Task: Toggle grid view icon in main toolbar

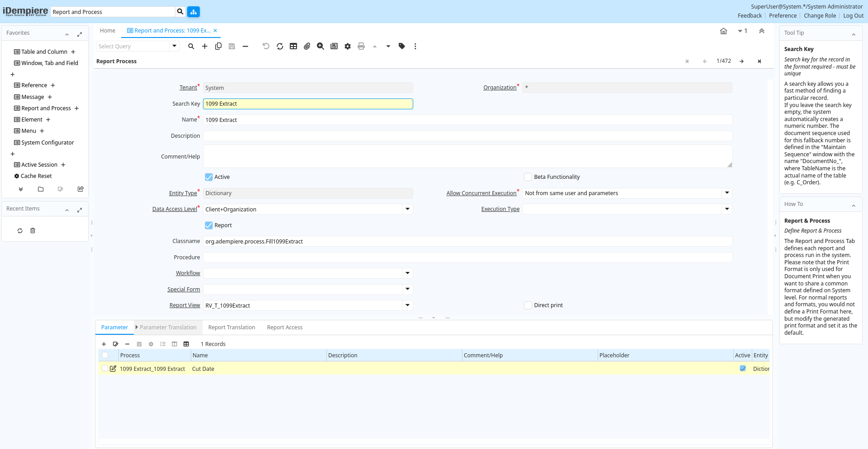Action: pos(293,46)
